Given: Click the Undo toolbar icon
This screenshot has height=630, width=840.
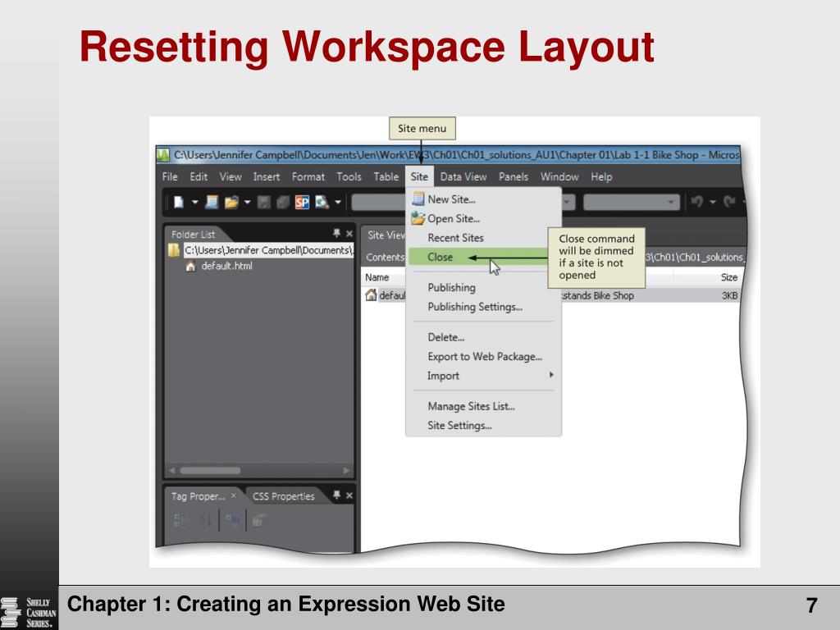Looking at the screenshot, I should coord(697,202).
